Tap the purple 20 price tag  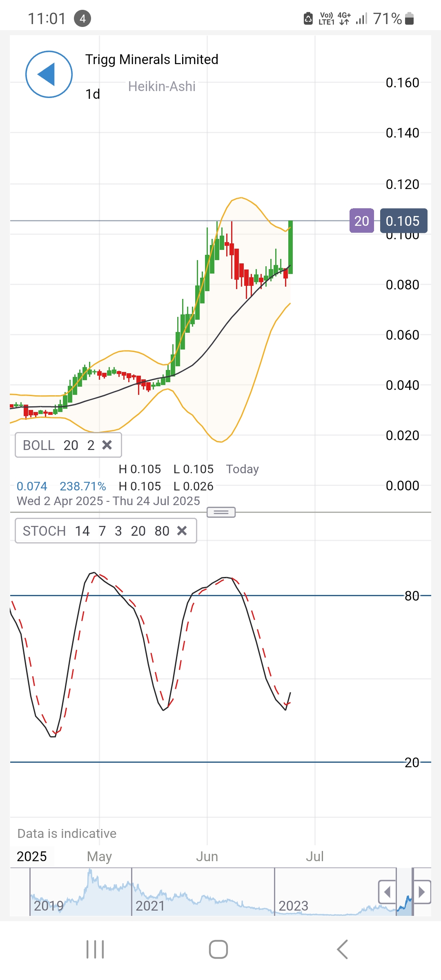(x=362, y=221)
